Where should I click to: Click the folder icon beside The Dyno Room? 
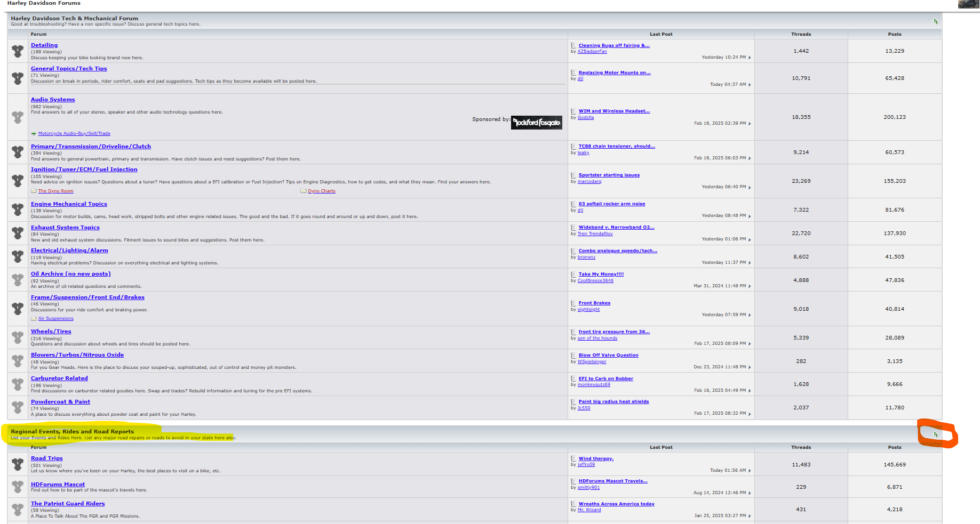[34, 191]
